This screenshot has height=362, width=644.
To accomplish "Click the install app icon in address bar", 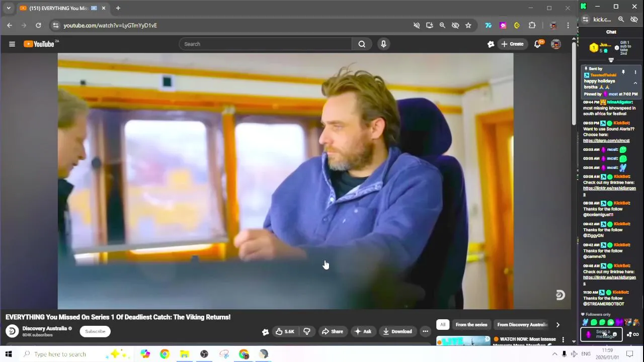I will coord(429,25).
